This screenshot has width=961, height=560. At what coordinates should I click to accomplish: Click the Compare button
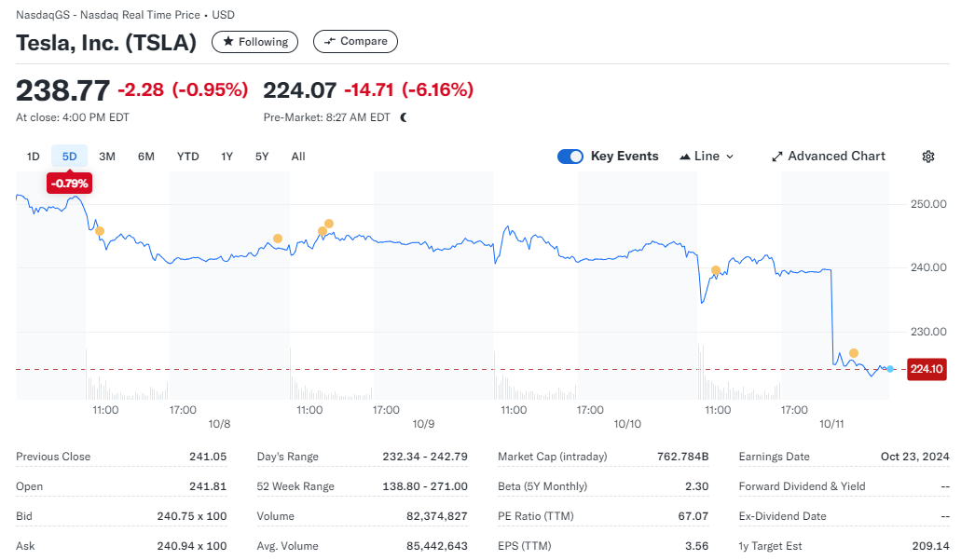click(355, 41)
